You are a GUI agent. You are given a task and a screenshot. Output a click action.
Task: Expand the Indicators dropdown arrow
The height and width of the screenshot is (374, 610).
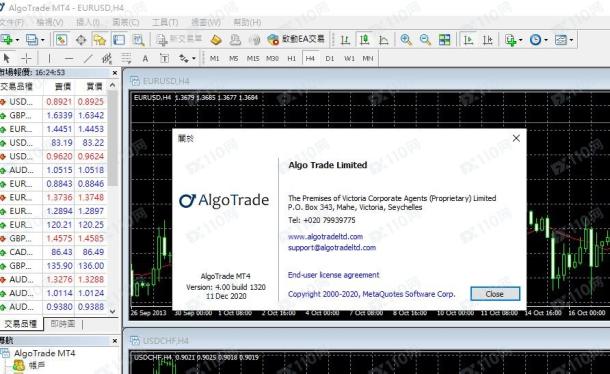click(521, 40)
